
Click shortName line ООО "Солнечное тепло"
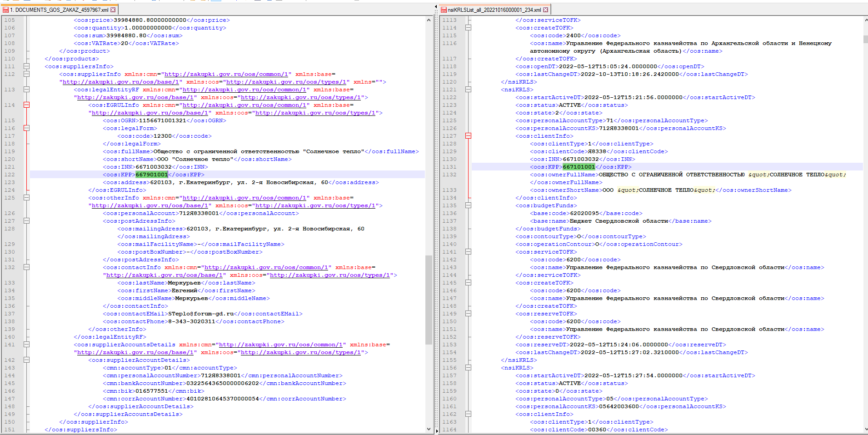tap(197, 159)
